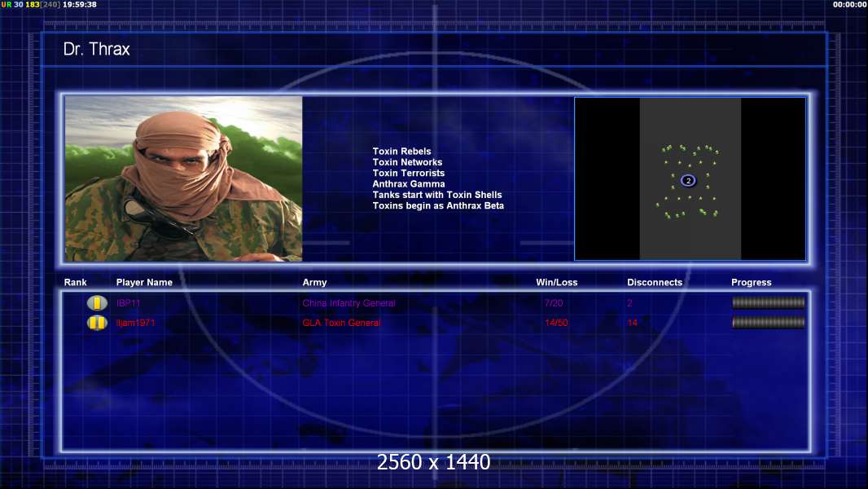Image resolution: width=868 pixels, height=489 pixels.
Task: Click the Rank column header
Action: click(x=75, y=283)
